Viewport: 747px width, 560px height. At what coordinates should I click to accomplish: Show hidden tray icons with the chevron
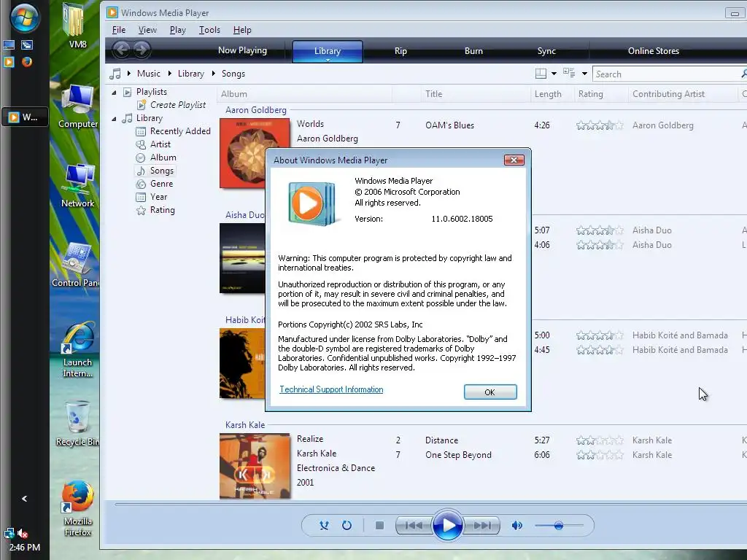(24, 499)
